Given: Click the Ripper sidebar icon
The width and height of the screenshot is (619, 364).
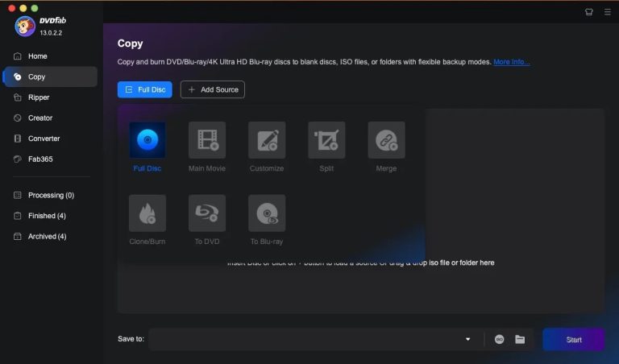Looking at the screenshot, I should click(x=18, y=97).
